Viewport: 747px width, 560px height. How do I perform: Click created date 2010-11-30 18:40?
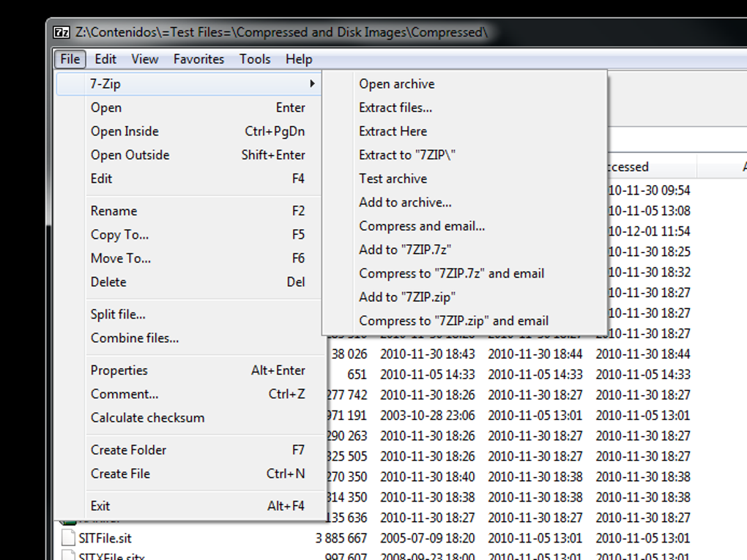coord(428,477)
